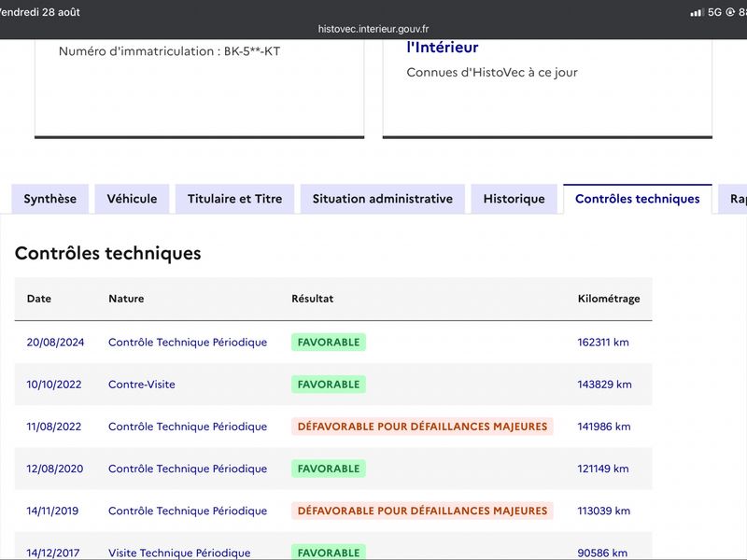
Task: Click the l'Intérieur heading link
Action: click(443, 48)
